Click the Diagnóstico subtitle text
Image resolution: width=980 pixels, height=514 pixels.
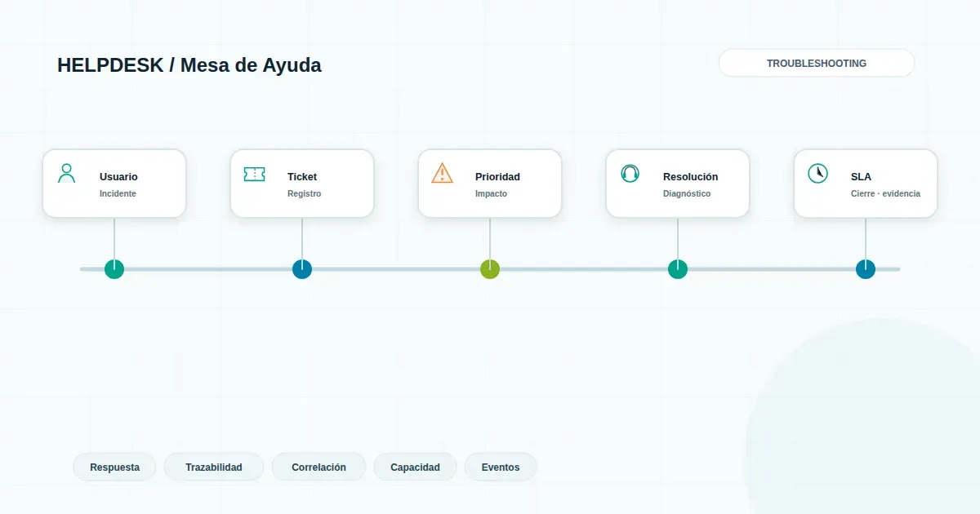point(687,194)
